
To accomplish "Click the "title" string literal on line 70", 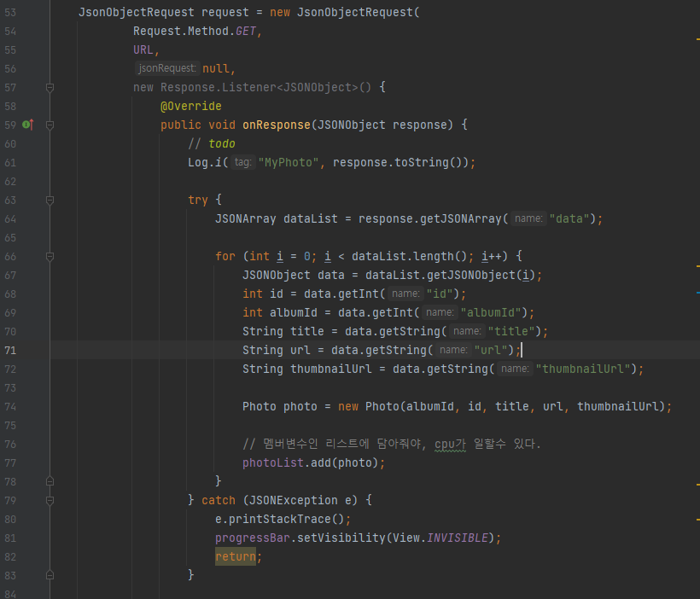I will pyautogui.click(x=511, y=331).
